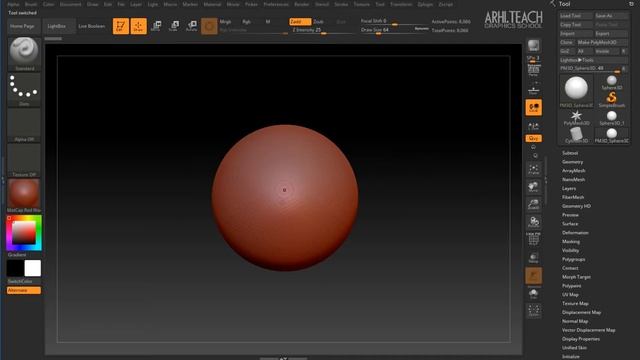
Task: Click the Floor grid icon
Action: click(x=533, y=90)
